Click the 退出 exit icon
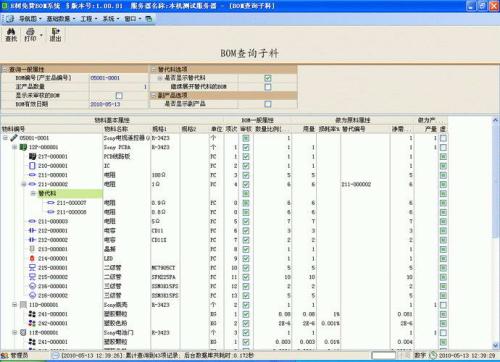This screenshot has height=362, width=500. click(55, 31)
